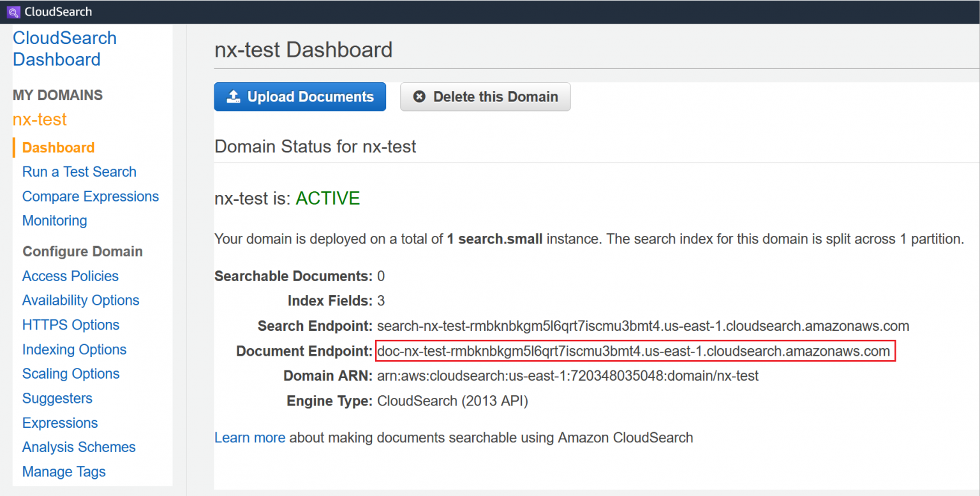Open Availability Options configuration
980x496 pixels.
pos(80,300)
